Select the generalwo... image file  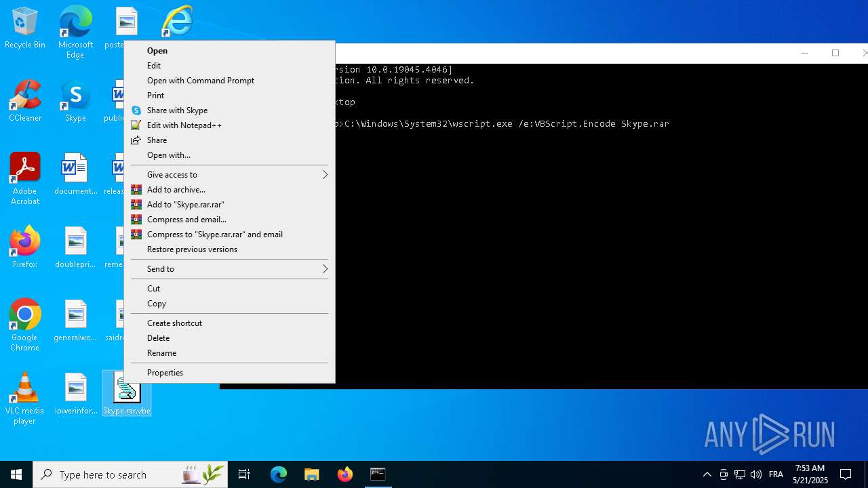76,320
